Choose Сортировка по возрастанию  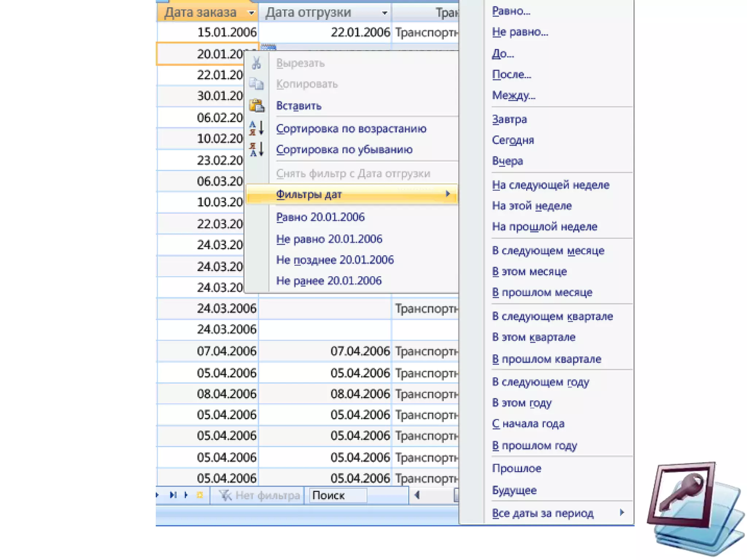[351, 129]
